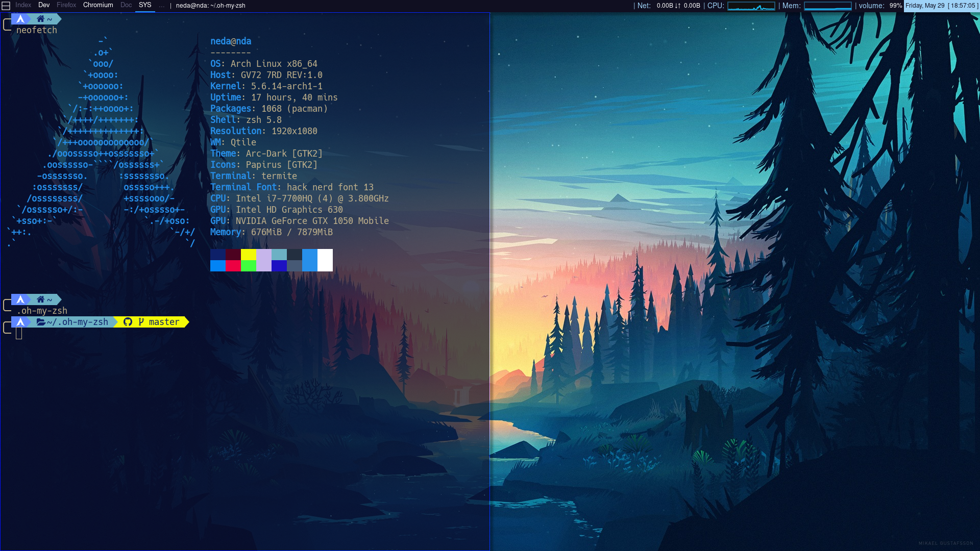Click the window title neda@nda in bar

[x=210, y=6]
